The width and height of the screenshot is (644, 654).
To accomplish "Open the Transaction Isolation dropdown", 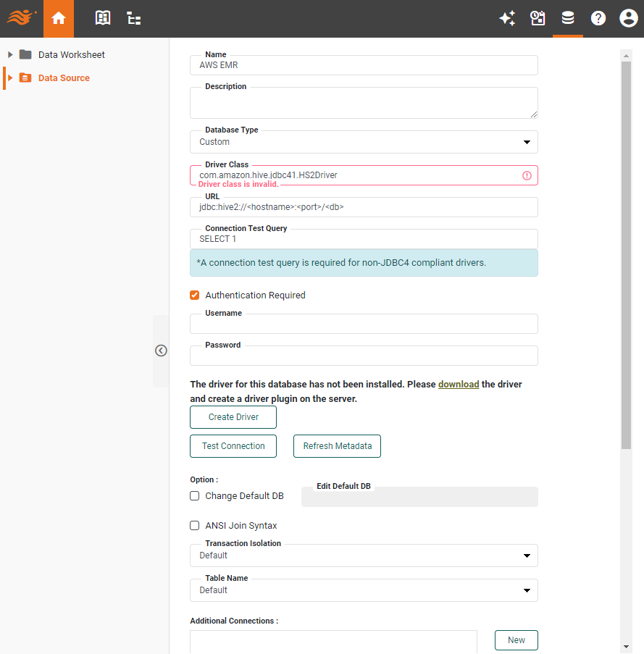I will pyautogui.click(x=527, y=556).
